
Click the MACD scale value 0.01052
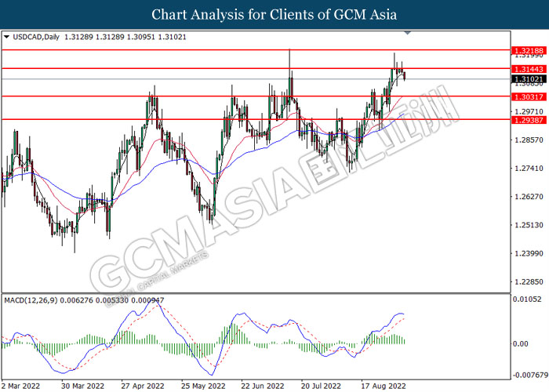[x=527, y=299]
